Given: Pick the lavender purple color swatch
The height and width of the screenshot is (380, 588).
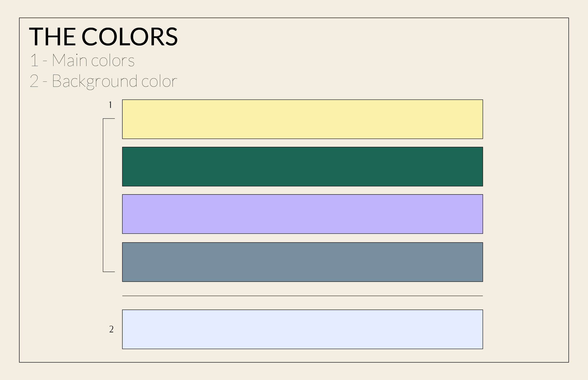Looking at the screenshot, I should pos(302,214).
